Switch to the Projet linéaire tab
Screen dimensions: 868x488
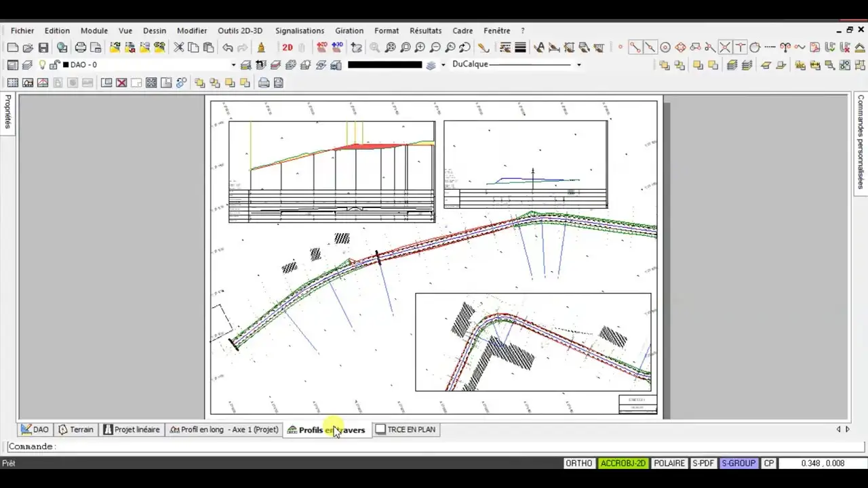tap(132, 430)
